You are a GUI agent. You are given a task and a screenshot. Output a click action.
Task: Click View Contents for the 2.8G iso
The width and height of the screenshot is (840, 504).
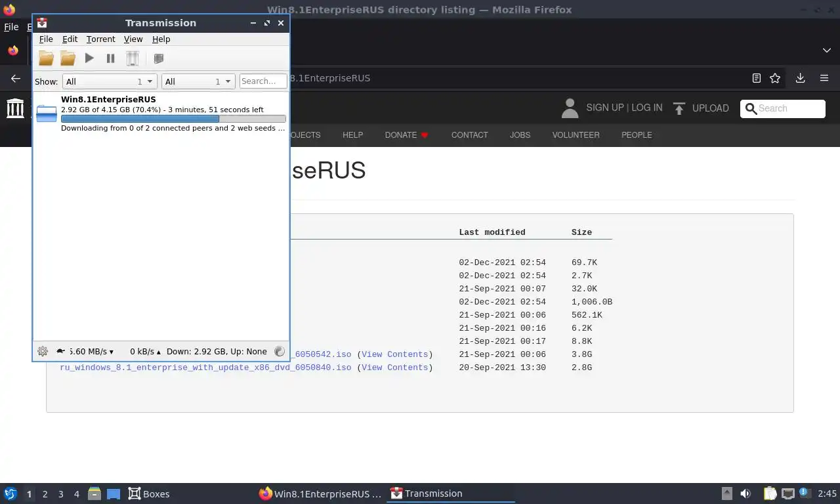point(394,367)
